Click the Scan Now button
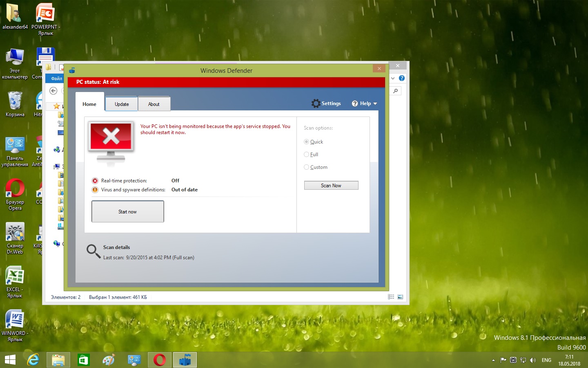Viewport: 588px width, 368px height. [331, 185]
